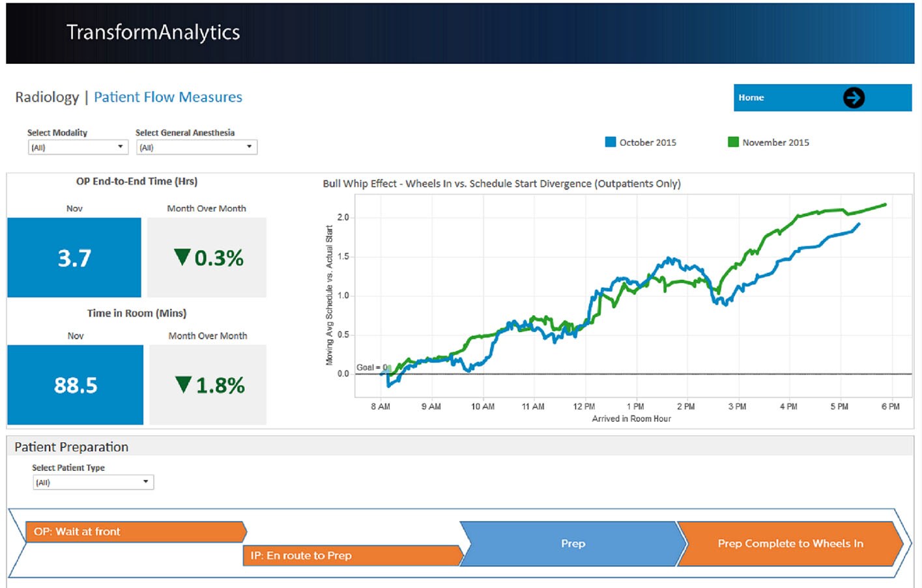The width and height of the screenshot is (922, 588).
Task: Open the Select Modality dropdown
Action: click(x=120, y=147)
